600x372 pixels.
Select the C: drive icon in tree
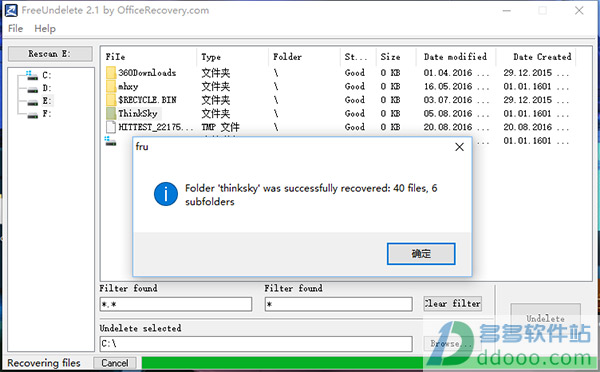(x=32, y=75)
